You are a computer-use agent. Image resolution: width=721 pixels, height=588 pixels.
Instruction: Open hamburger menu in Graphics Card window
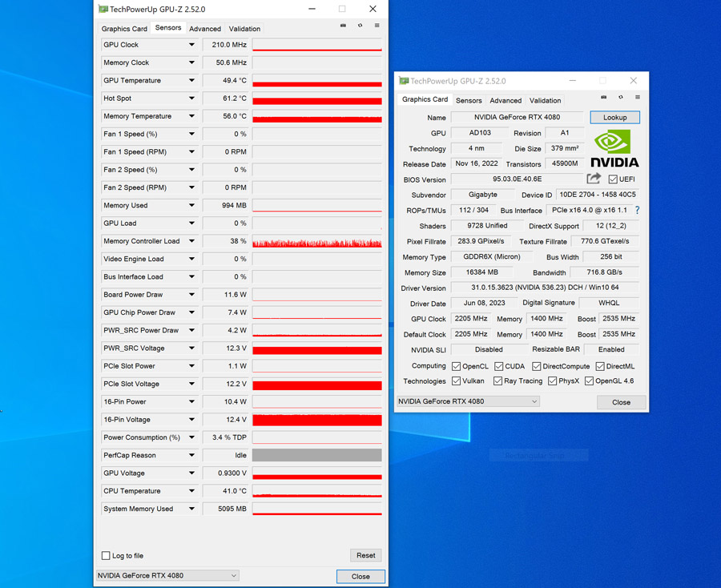(x=638, y=97)
